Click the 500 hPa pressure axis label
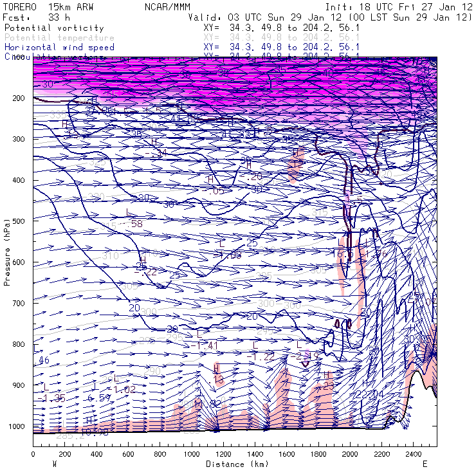 pyautogui.click(x=19, y=221)
